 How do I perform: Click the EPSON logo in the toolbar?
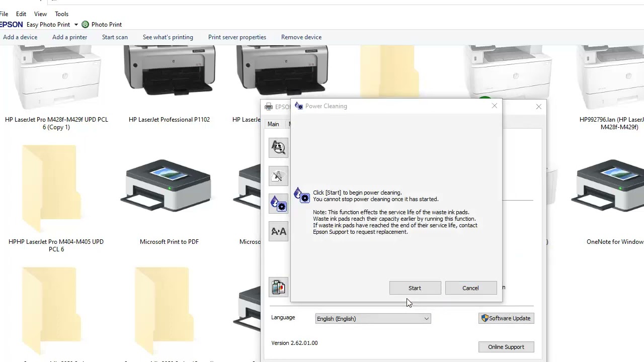point(11,25)
